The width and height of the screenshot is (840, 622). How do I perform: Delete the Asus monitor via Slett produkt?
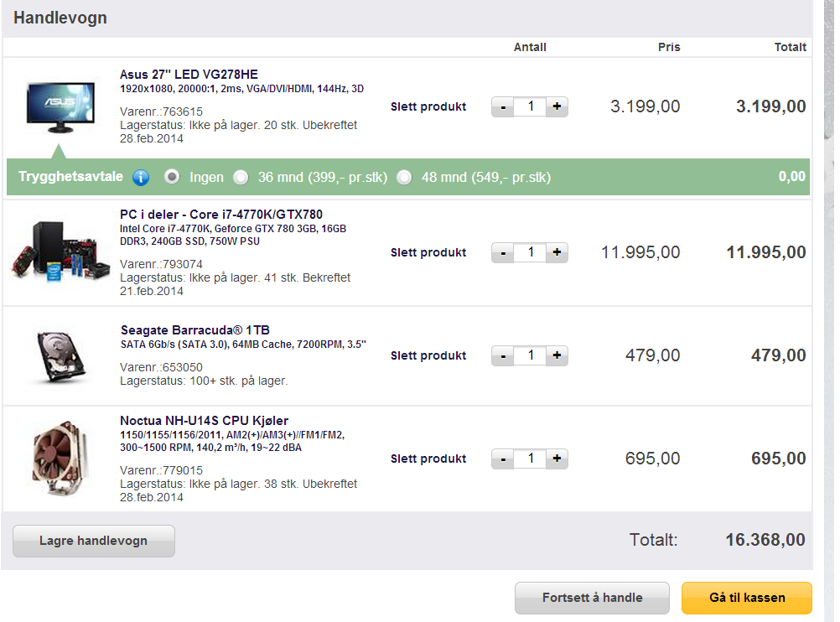(x=428, y=106)
